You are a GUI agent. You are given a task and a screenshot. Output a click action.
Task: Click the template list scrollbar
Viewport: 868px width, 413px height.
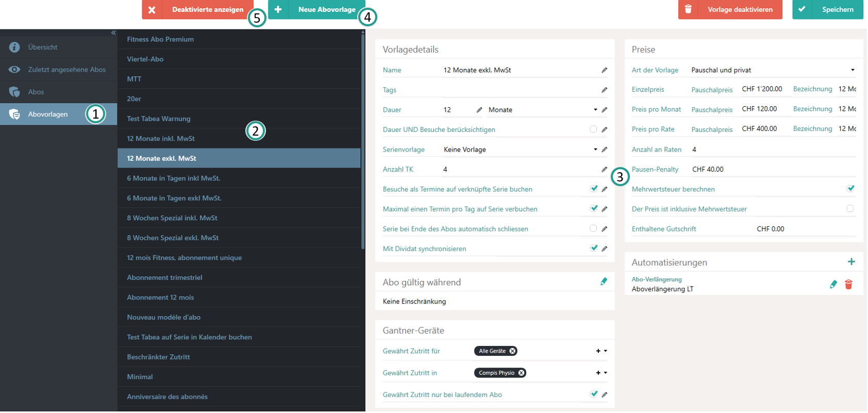tap(363, 142)
